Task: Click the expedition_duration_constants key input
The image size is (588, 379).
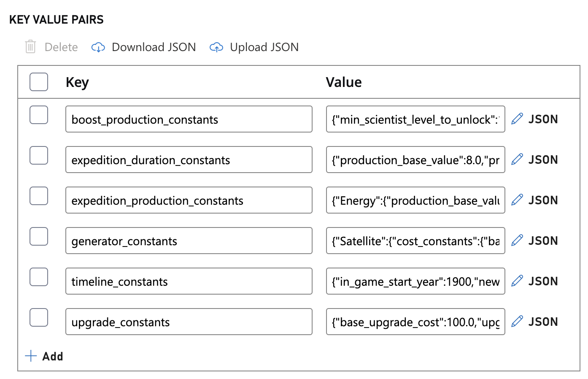Action: pyautogui.click(x=189, y=160)
